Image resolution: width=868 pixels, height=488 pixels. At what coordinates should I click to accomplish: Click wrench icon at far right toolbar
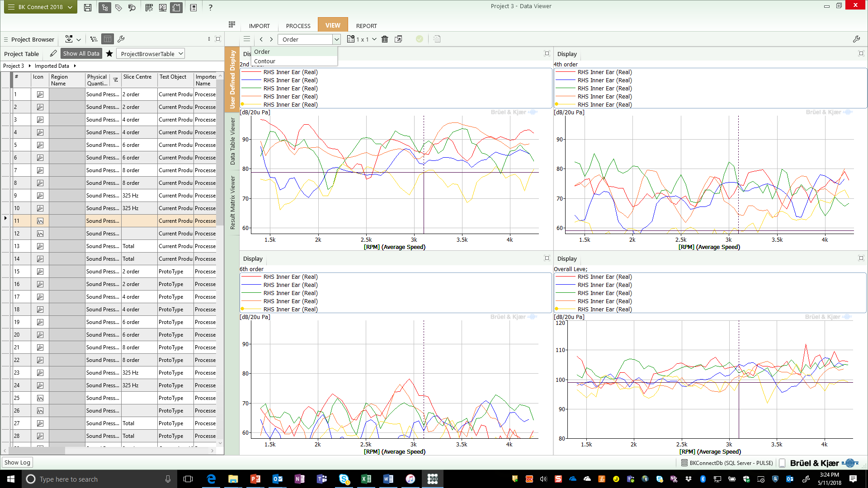coord(856,39)
